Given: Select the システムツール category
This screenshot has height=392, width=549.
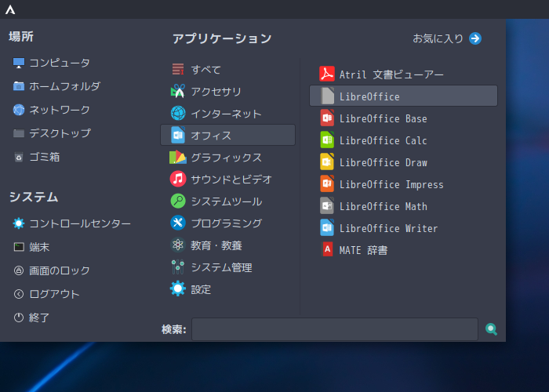Looking at the screenshot, I should tap(228, 201).
